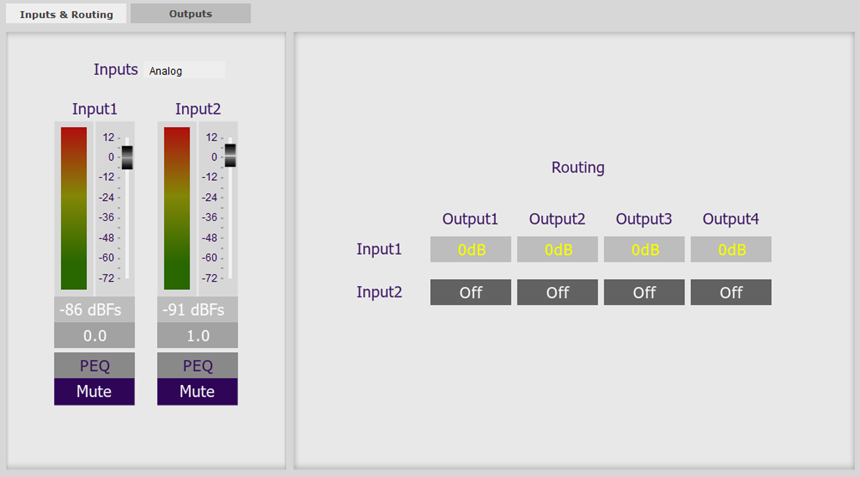Toggle Input1 to Output2 routing
860x477 pixels.
tap(557, 249)
